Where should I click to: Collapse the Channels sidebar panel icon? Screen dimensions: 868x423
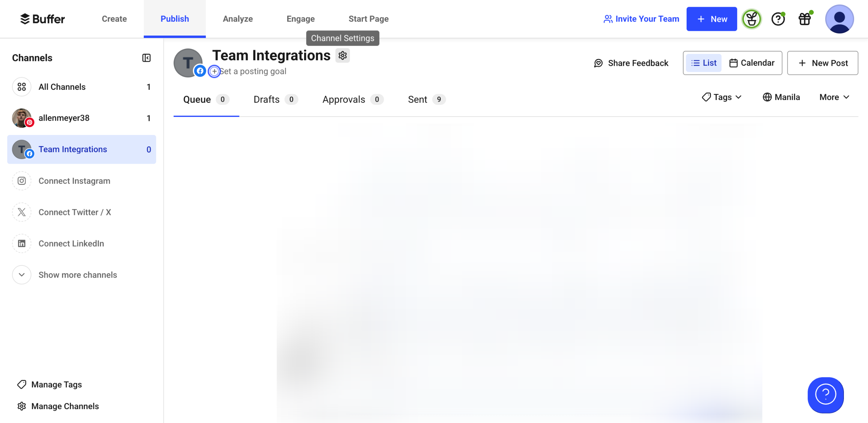[146, 58]
